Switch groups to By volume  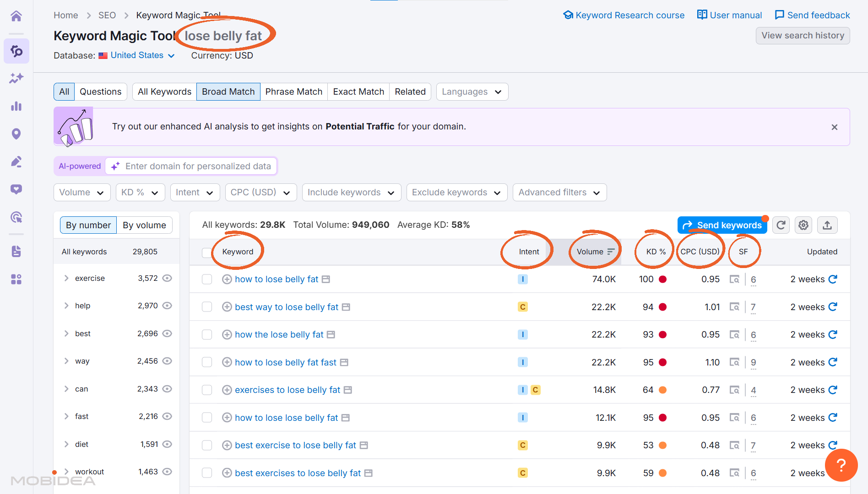click(x=144, y=225)
